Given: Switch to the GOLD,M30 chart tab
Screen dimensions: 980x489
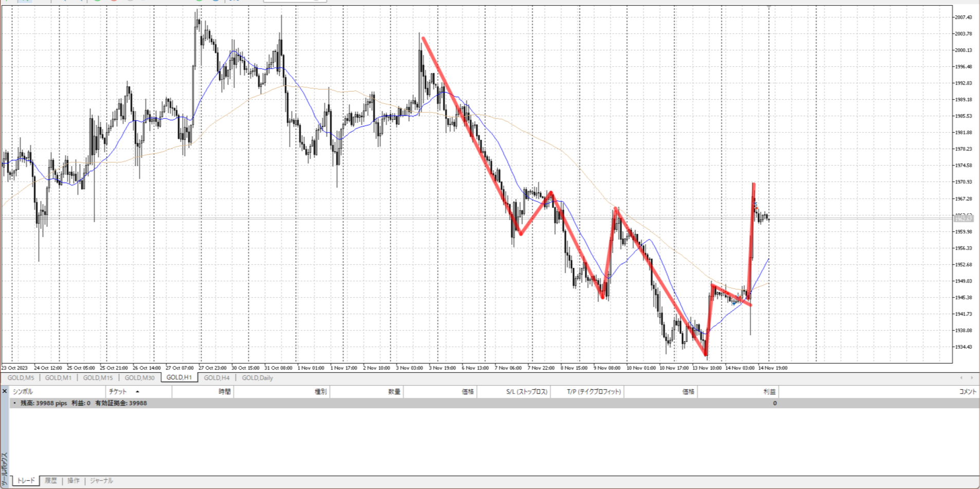Looking at the screenshot, I should tap(139, 378).
